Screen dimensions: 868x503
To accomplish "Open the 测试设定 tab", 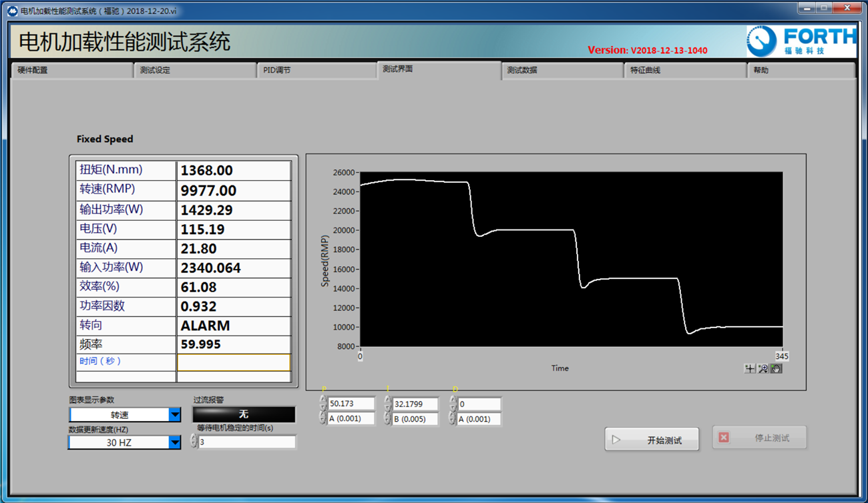I will click(194, 70).
